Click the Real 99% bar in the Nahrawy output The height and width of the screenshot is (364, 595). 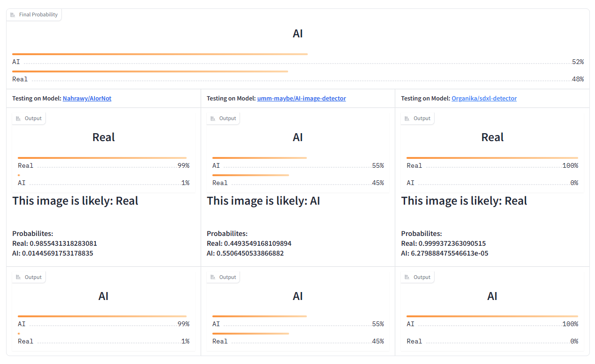coord(102,158)
